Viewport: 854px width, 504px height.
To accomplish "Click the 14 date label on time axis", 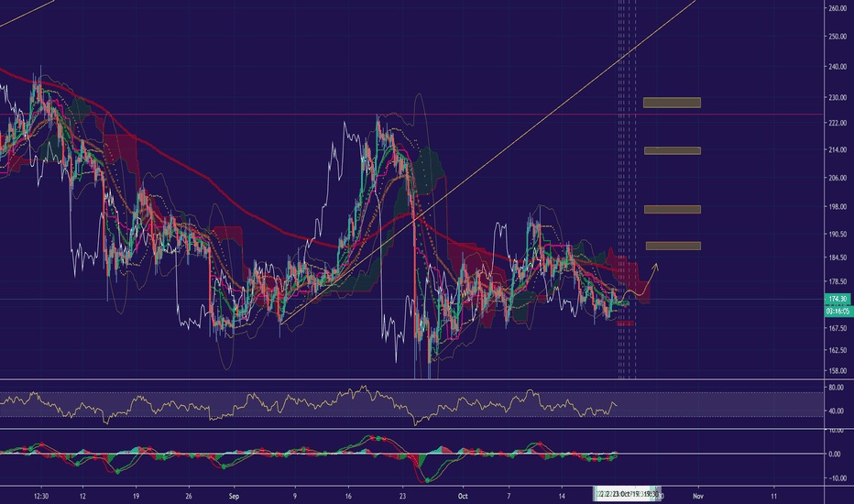I will (x=562, y=496).
